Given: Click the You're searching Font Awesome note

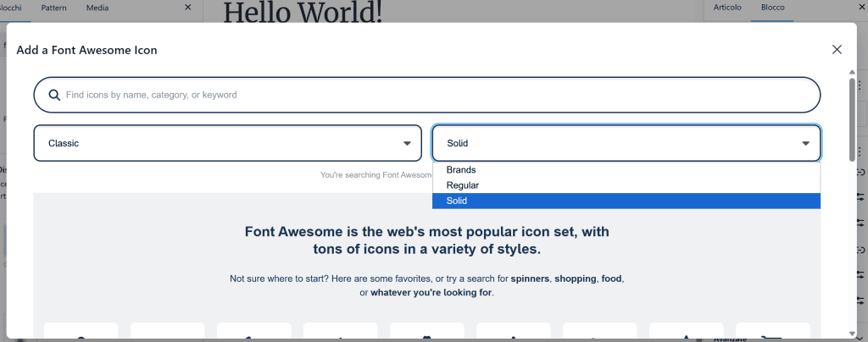Looking at the screenshot, I should [x=376, y=175].
